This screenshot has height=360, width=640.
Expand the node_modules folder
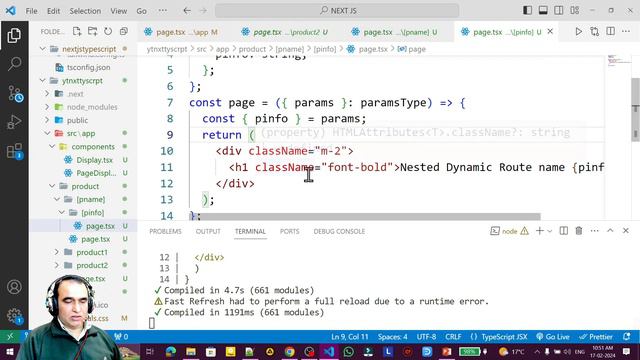(x=47, y=107)
